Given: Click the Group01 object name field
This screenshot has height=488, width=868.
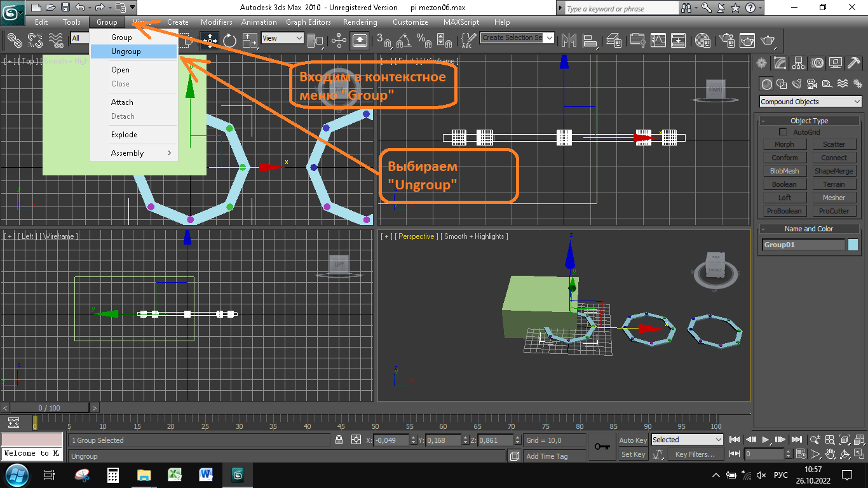Looking at the screenshot, I should point(803,245).
